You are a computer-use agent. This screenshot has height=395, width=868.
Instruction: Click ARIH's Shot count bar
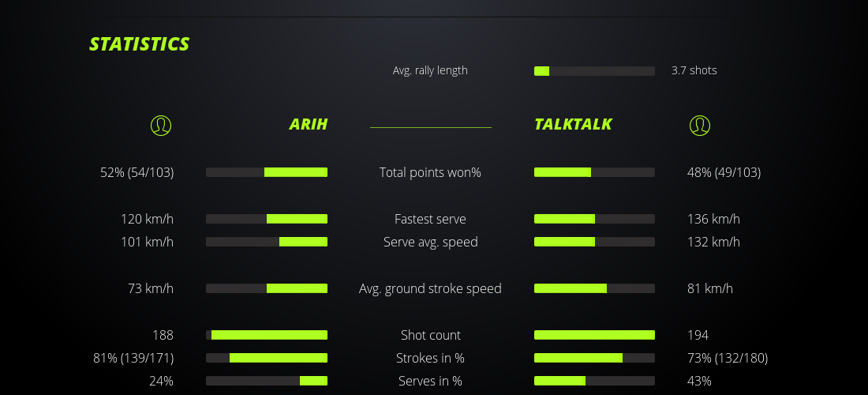coord(267,335)
